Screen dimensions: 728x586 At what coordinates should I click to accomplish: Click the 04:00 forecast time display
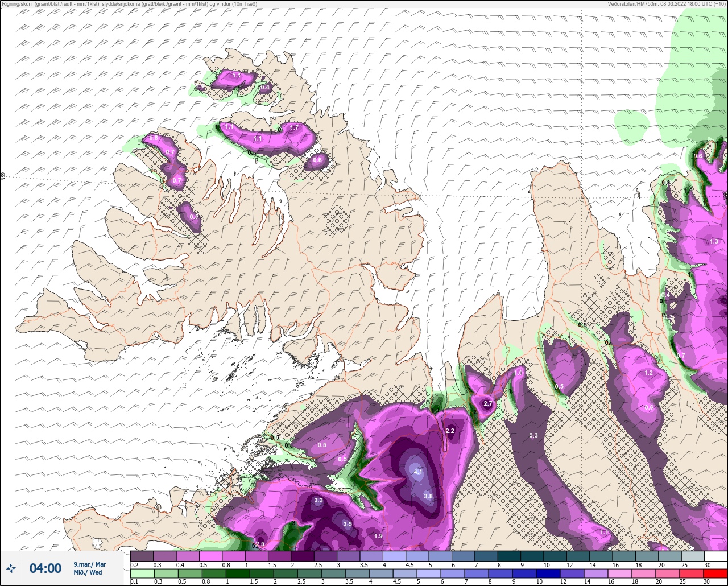click(x=45, y=568)
